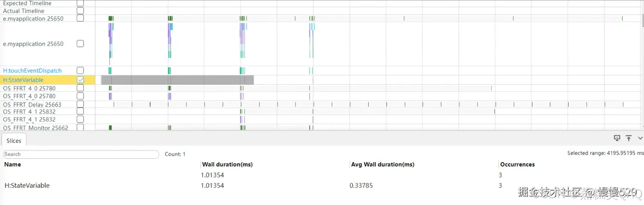This screenshot has width=644, height=205.
Task: Focus the Search input field
Action: coord(81,154)
